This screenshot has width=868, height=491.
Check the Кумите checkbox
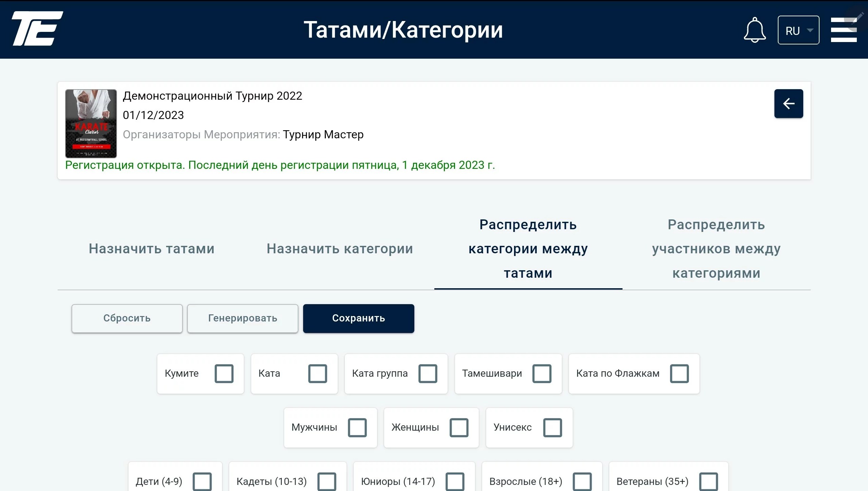point(224,373)
